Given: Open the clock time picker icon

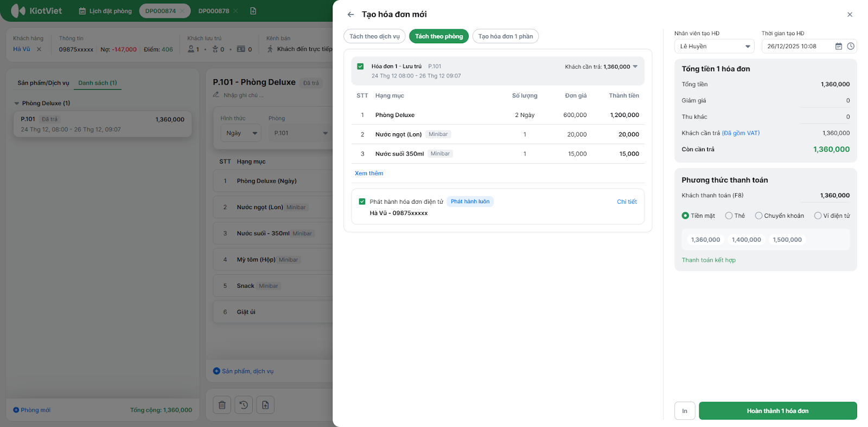Looking at the screenshot, I should [851, 47].
